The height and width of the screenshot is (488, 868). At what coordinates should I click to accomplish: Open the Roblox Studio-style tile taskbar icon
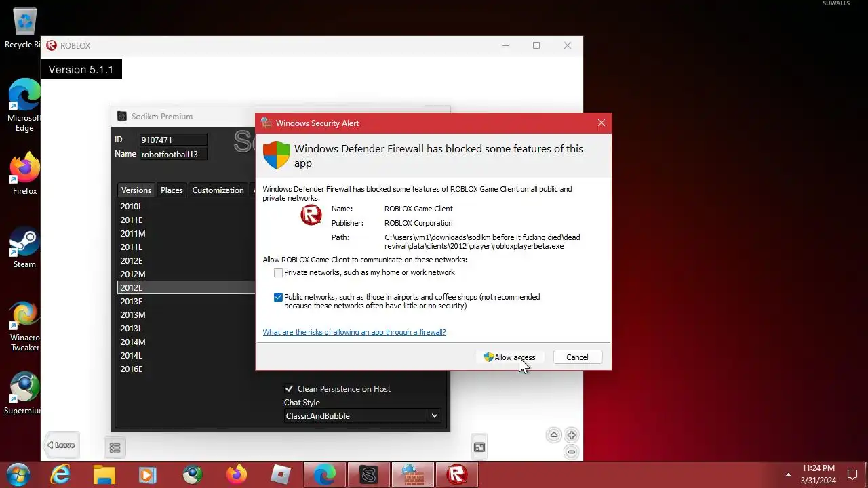click(280, 474)
